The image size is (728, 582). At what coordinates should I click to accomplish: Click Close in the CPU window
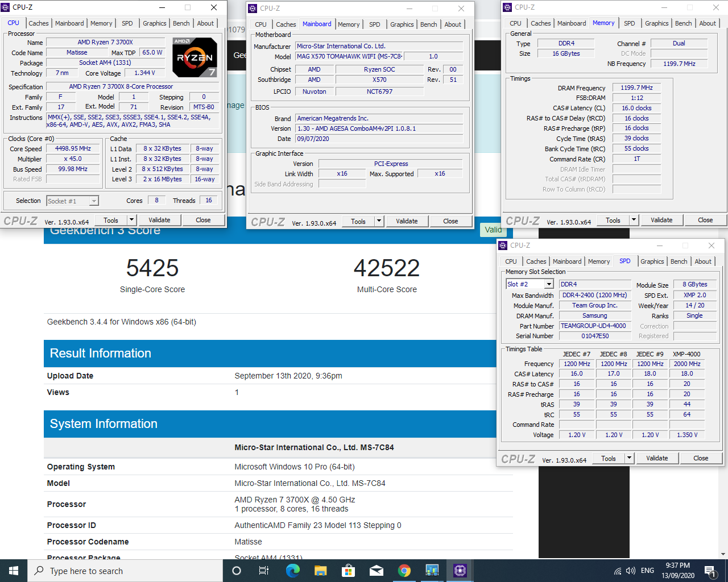[203, 220]
